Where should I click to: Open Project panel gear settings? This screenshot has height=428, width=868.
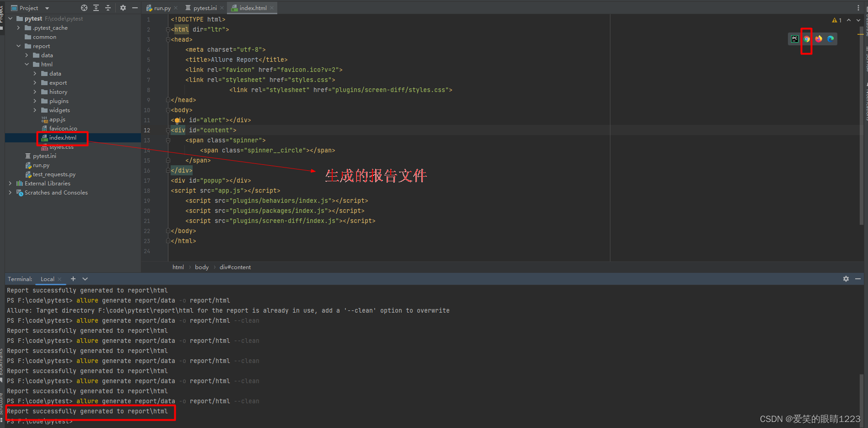point(123,8)
